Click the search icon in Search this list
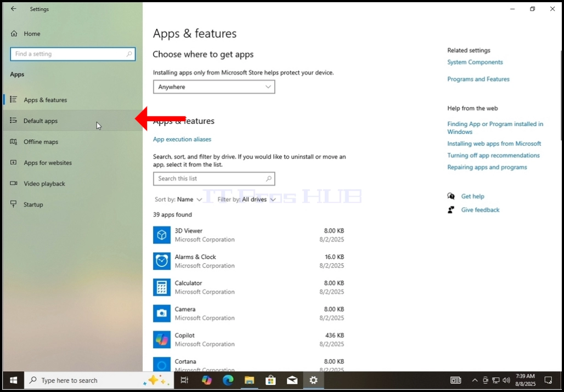The image size is (564, 392). point(269,179)
